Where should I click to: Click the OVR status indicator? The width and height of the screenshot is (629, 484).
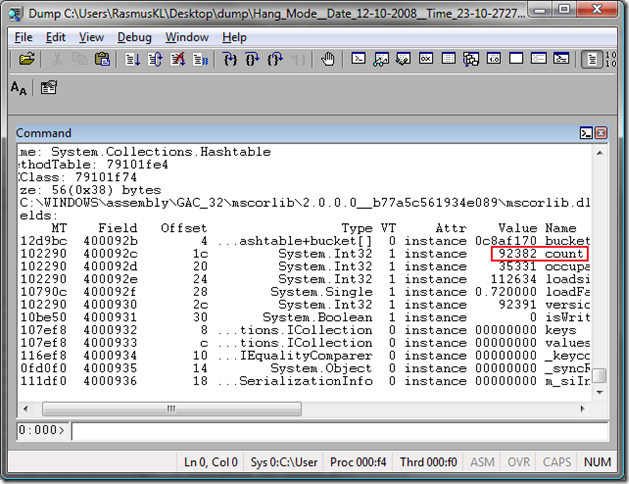click(518, 462)
